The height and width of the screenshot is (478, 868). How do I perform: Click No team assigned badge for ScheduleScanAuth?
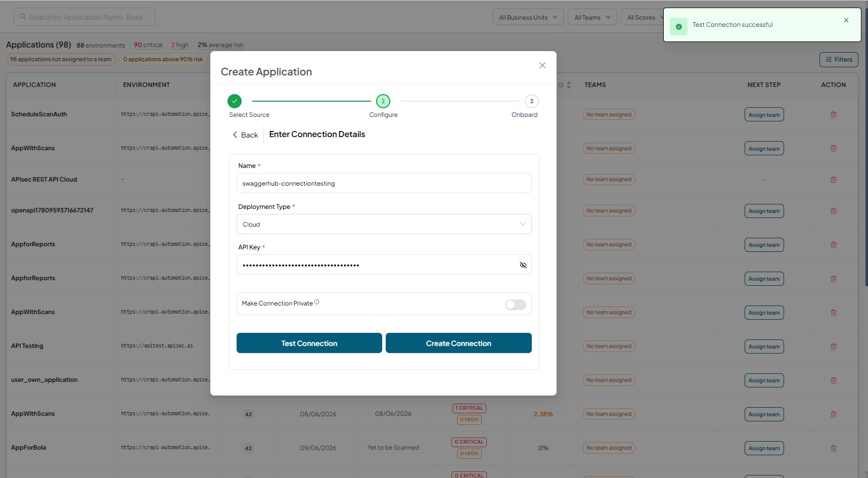(x=609, y=114)
